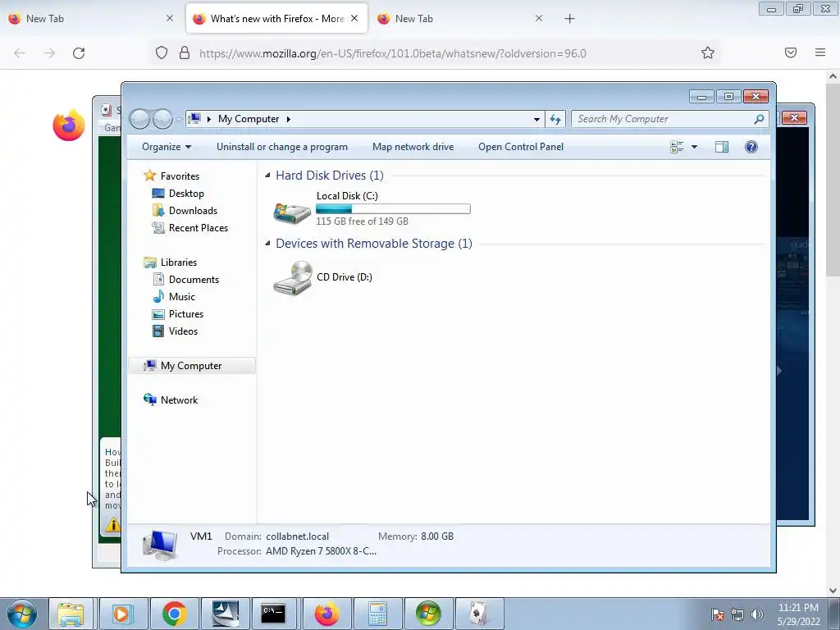Click Map network drive

coord(413,147)
